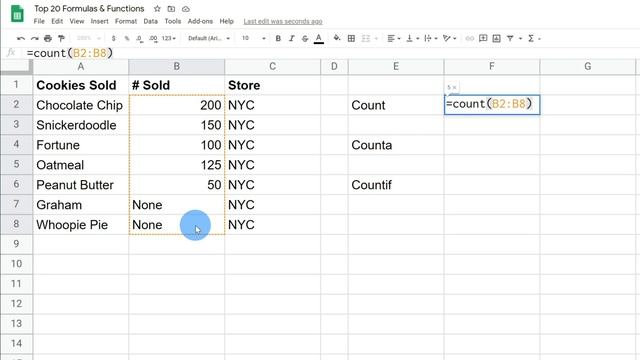Open the Functions sigma menu
The width and height of the screenshot is (640, 360).
point(534,38)
